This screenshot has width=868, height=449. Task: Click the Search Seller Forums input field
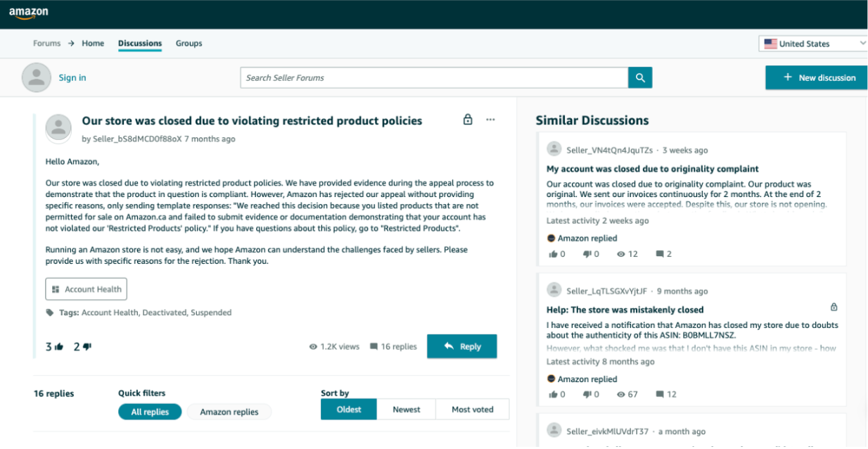(433, 78)
